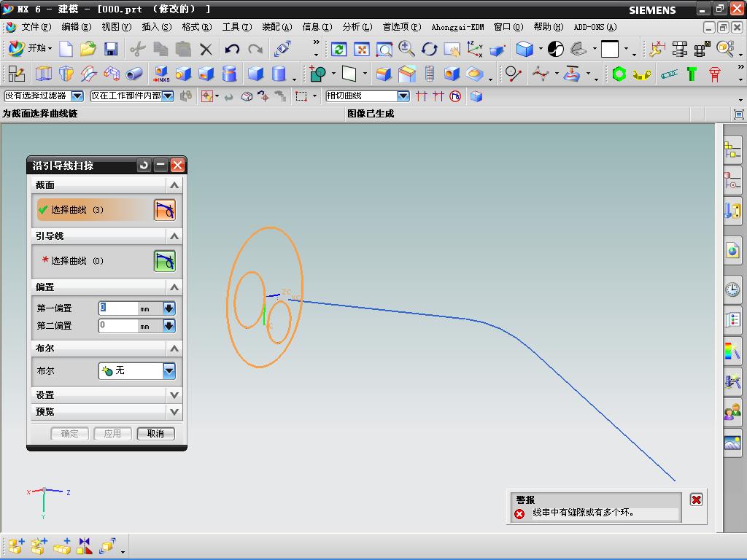747x560 pixels.
Task: Undo the last action
Action: click(x=232, y=49)
